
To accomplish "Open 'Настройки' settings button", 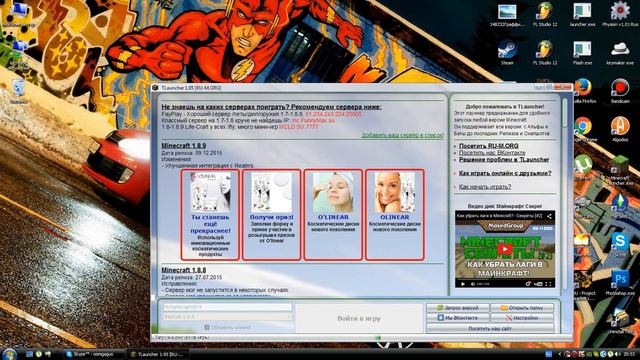I will (x=522, y=318).
